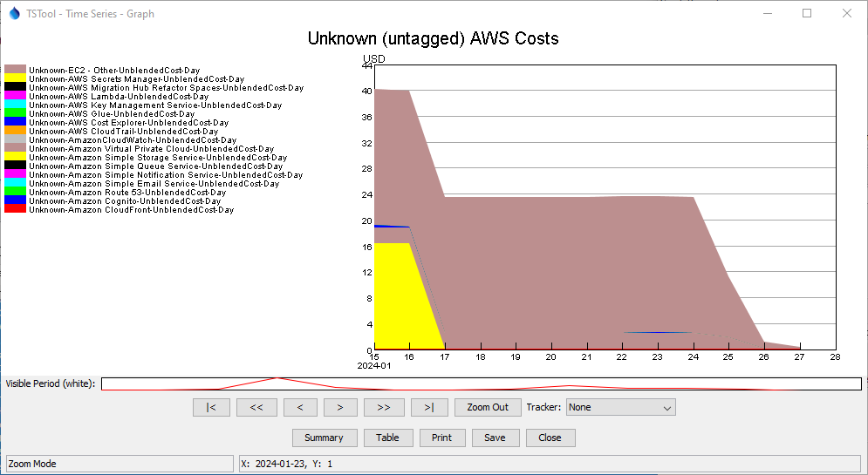Click the x-axis tick label 28
Viewport: 868px width, 475px height.
click(x=836, y=357)
